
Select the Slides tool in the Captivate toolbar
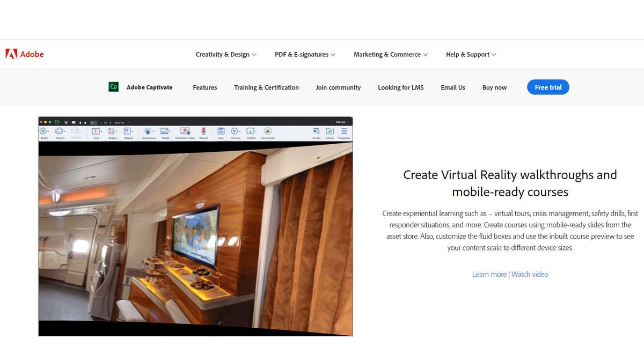(x=43, y=131)
